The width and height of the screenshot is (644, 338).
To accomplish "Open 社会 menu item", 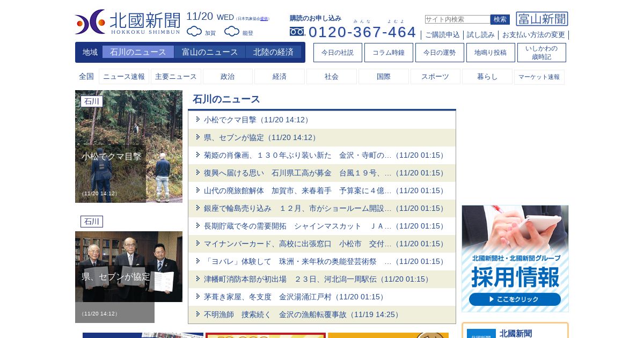I will pos(332,77).
